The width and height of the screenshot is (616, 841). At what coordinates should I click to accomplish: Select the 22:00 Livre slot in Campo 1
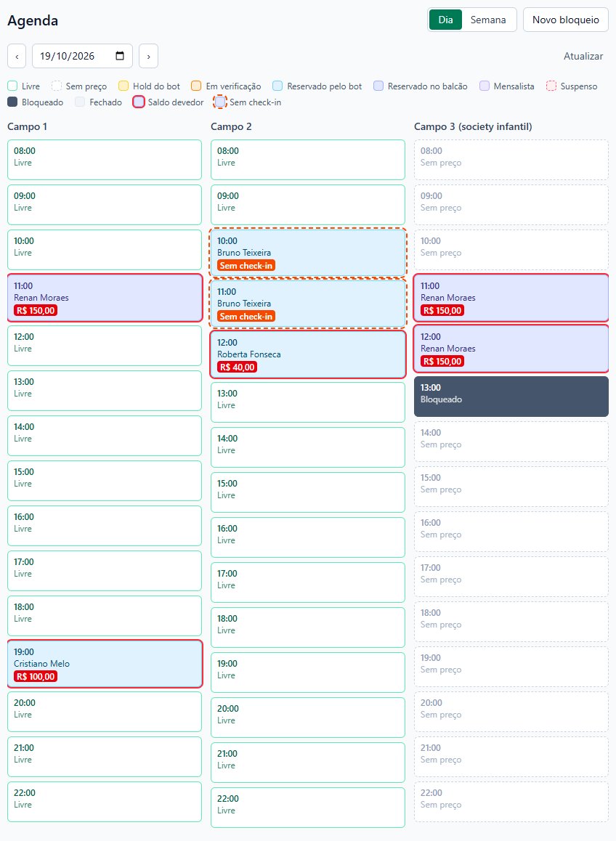point(105,802)
